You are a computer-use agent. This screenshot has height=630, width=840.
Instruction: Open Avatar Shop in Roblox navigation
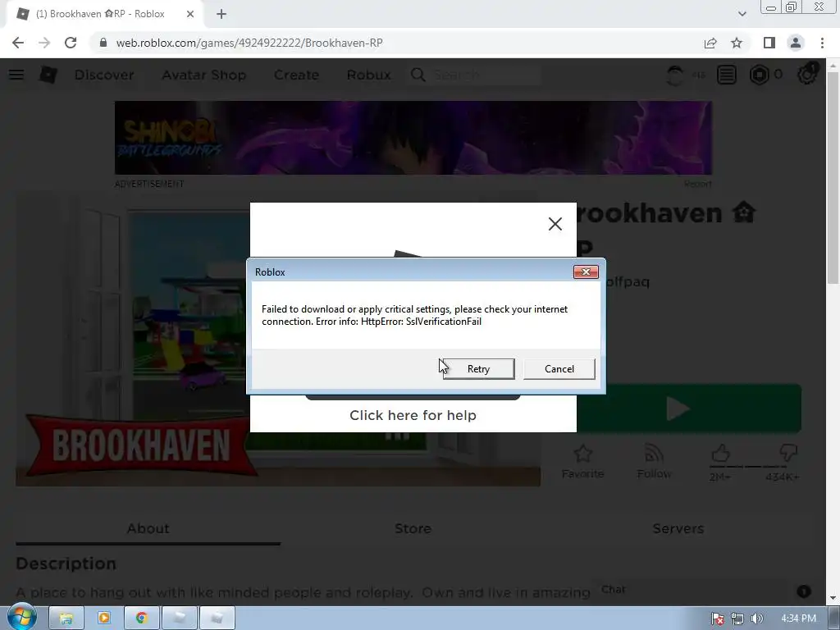click(x=203, y=75)
